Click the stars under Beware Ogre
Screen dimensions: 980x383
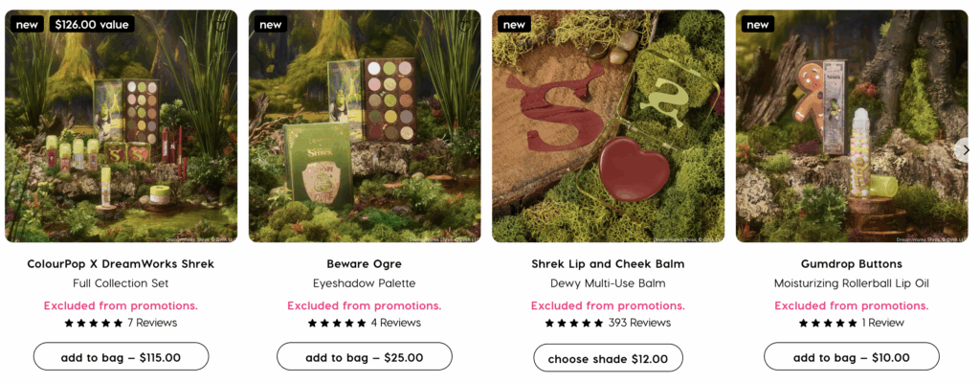coord(337,324)
